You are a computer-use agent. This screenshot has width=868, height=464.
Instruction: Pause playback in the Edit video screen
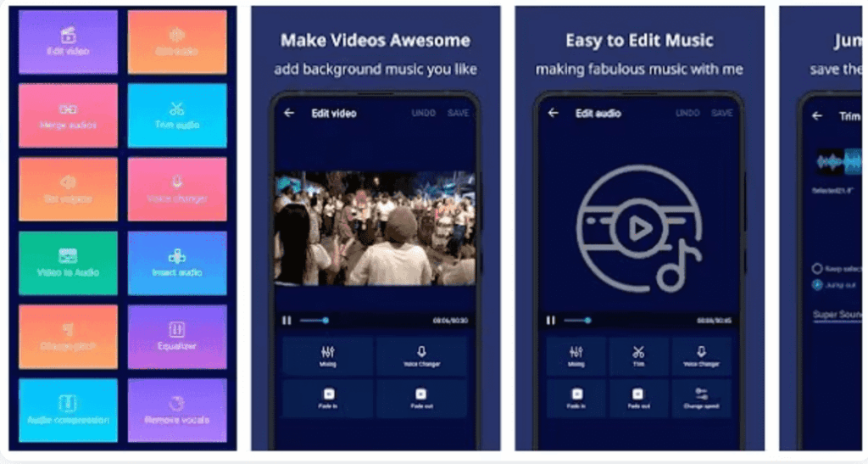pos(287,321)
